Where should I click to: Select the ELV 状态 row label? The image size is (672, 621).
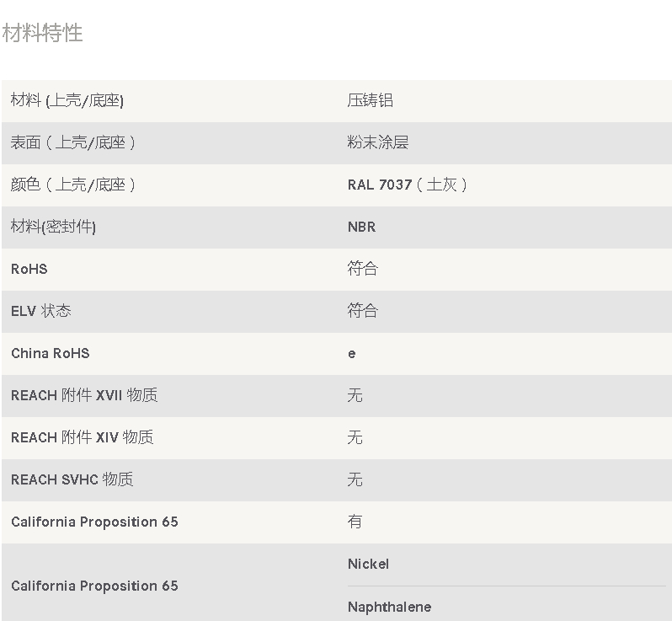pyautogui.click(x=41, y=311)
